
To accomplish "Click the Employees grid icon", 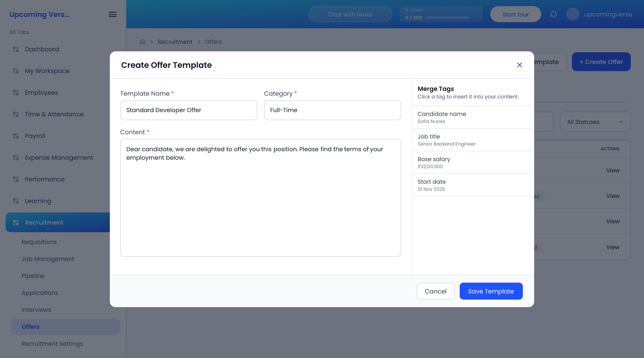I will point(16,92).
